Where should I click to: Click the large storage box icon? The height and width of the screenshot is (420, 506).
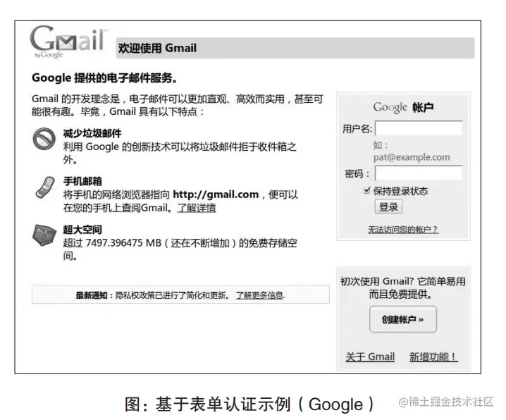point(44,235)
